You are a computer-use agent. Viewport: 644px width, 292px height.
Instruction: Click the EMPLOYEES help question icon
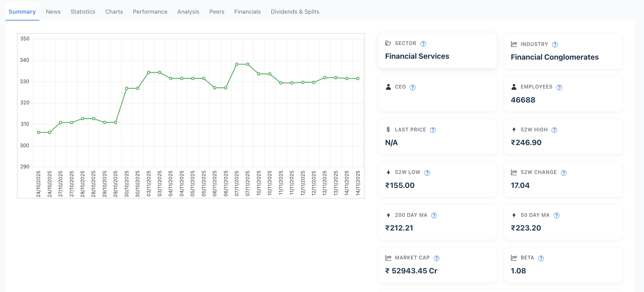(559, 88)
